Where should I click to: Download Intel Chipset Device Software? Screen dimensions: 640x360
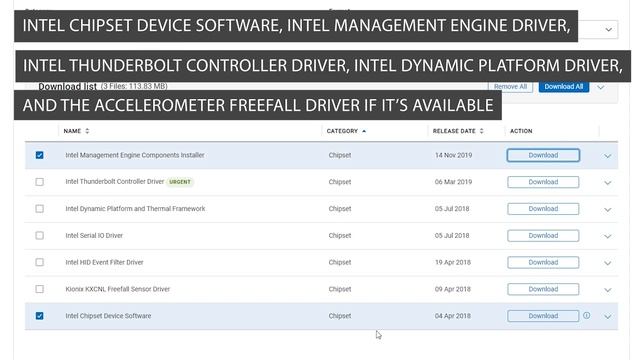pos(543,316)
